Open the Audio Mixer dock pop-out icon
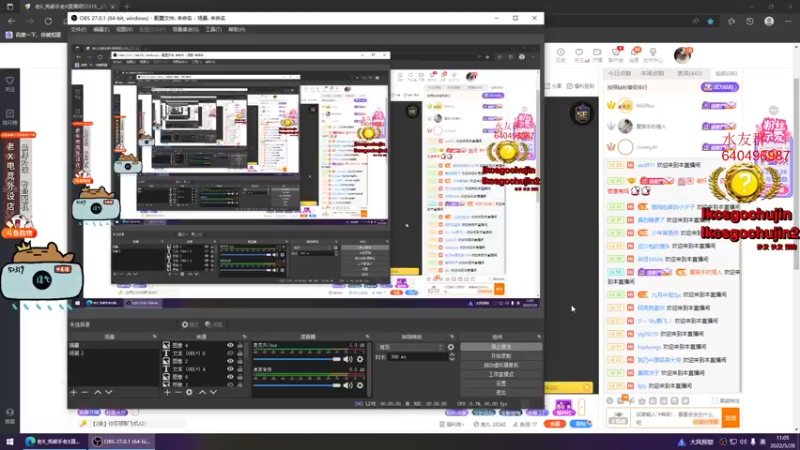Image resolution: width=800 pixels, height=450 pixels. tap(367, 337)
